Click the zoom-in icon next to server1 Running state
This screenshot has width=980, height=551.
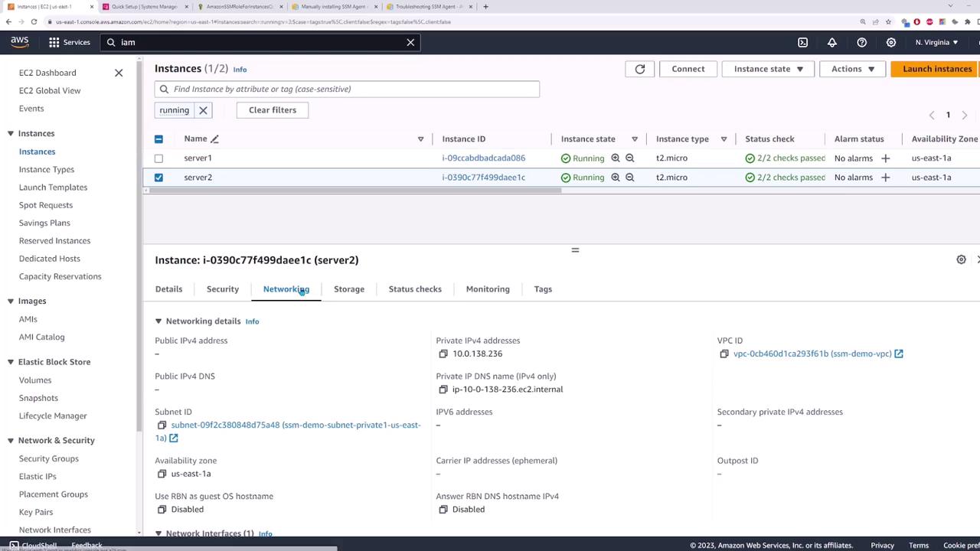615,158
